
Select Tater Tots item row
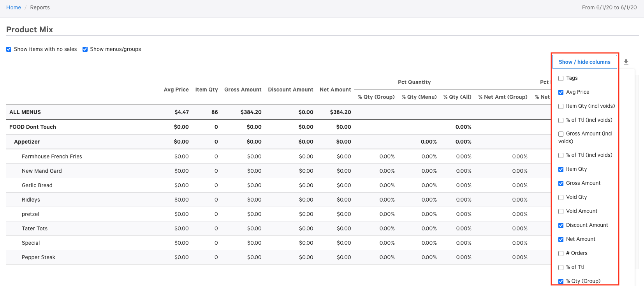(x=278, y=228)
